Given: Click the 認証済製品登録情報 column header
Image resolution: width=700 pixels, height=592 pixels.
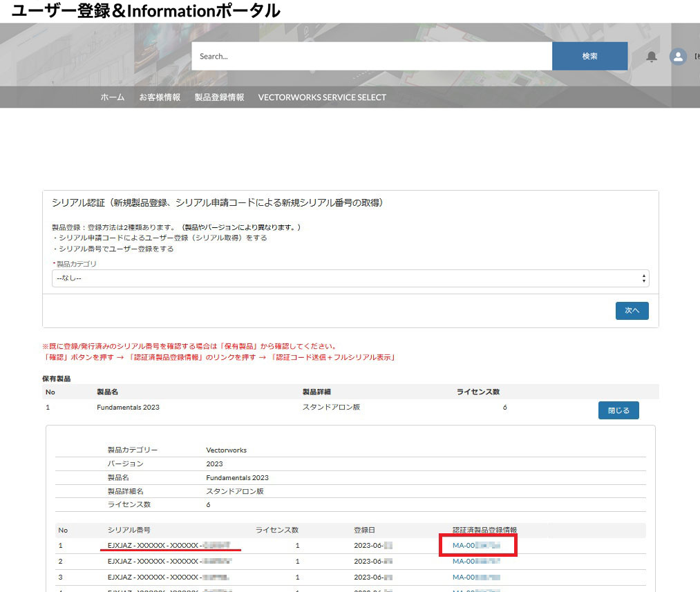Looking at the screenshot, I should coord(485,530).
